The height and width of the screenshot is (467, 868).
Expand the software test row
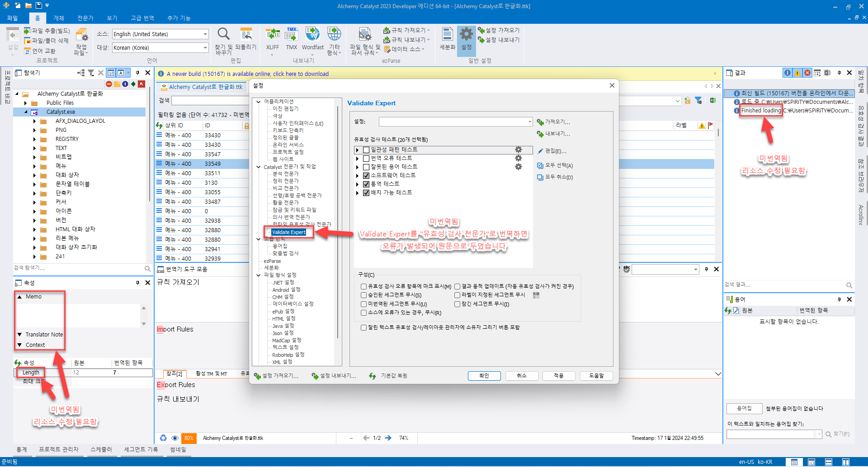pos(357,176)
